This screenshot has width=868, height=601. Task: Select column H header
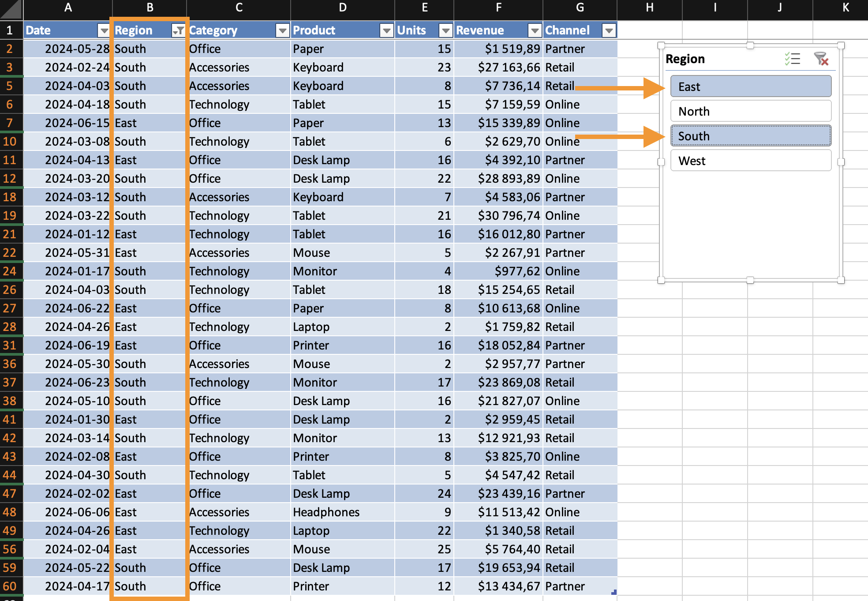(649, 8)
